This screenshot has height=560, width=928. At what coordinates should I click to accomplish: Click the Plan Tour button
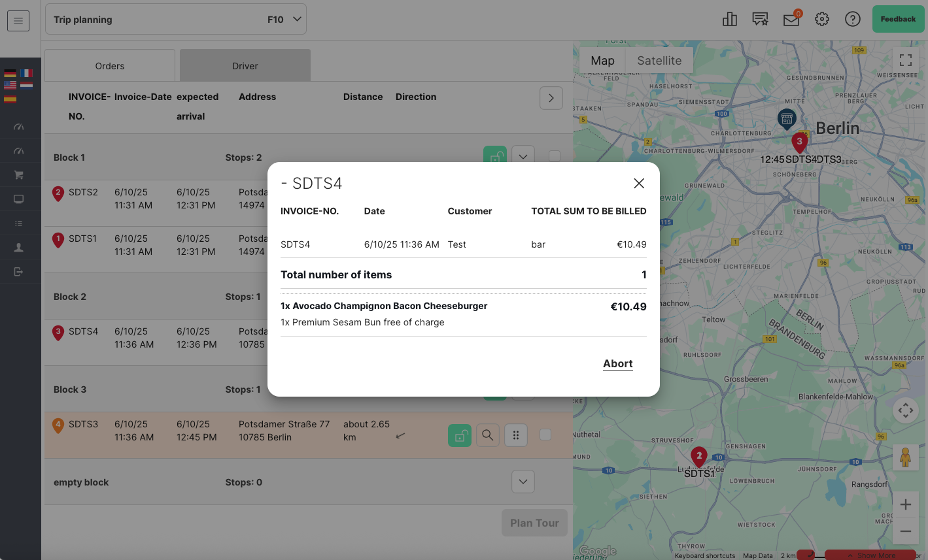click(x=534, y=523)
